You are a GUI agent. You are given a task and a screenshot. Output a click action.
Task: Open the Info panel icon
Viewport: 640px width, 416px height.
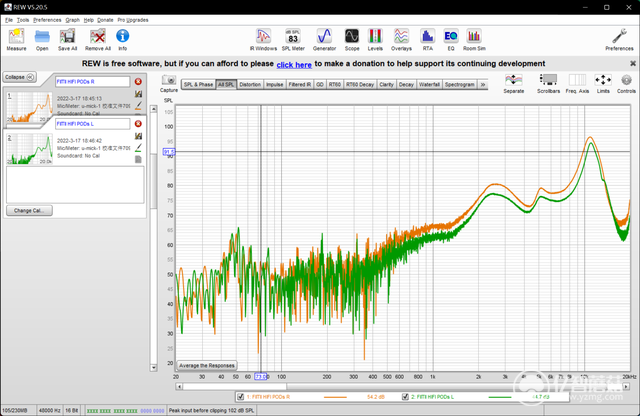[x=122, y=40]
